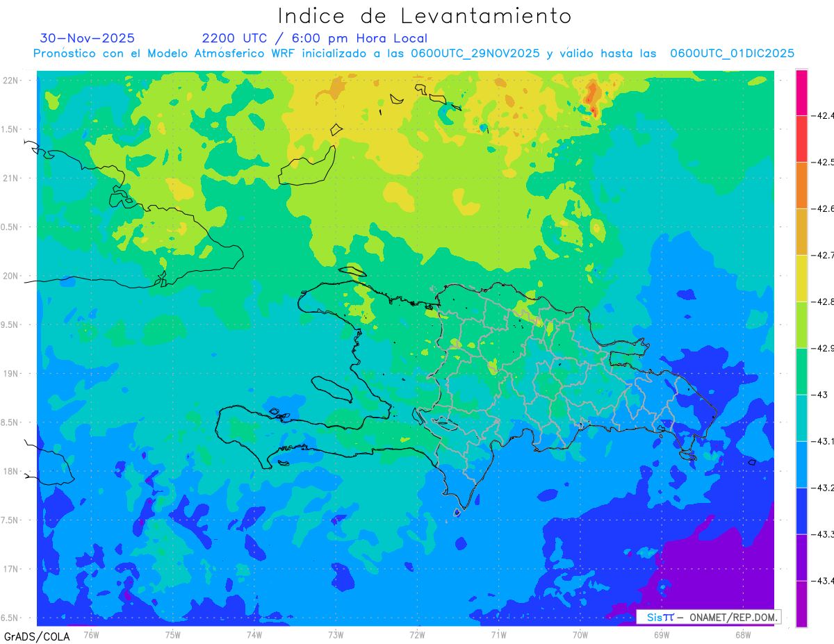Pick the orange swatch between -42.5 and -42.6
834x644 pixels.
801,185
